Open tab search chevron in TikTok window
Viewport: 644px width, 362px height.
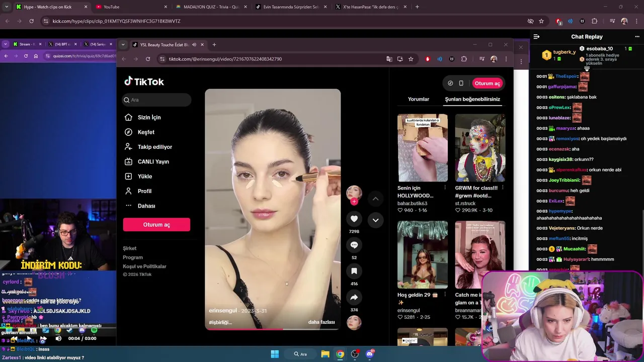[123, 45]
